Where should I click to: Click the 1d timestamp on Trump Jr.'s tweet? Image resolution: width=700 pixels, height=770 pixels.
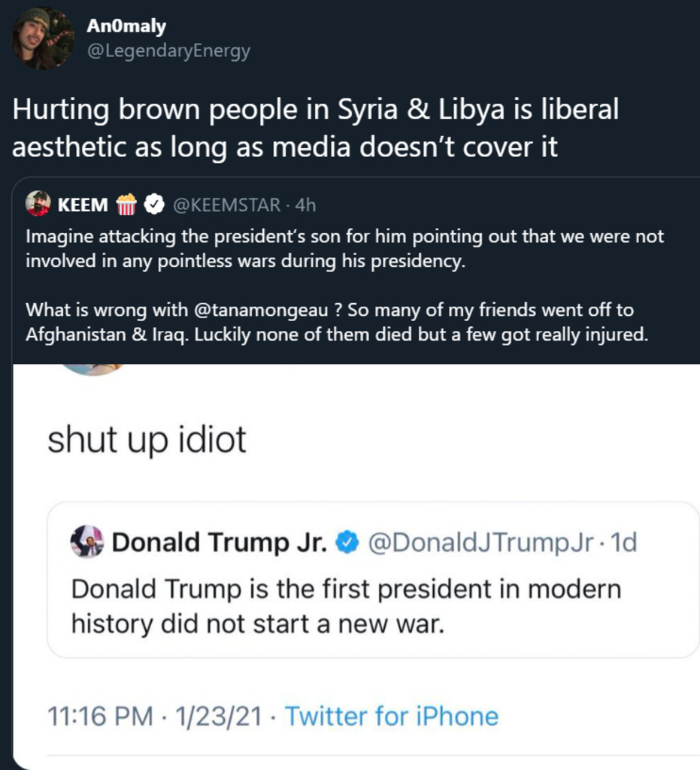tap(623, 542)
